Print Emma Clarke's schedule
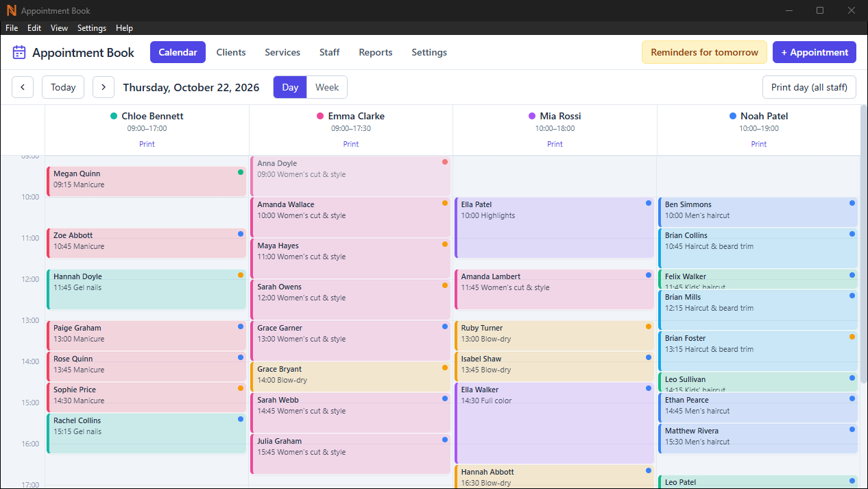This screenshot has width=868, height=489. tap(351, 144)
